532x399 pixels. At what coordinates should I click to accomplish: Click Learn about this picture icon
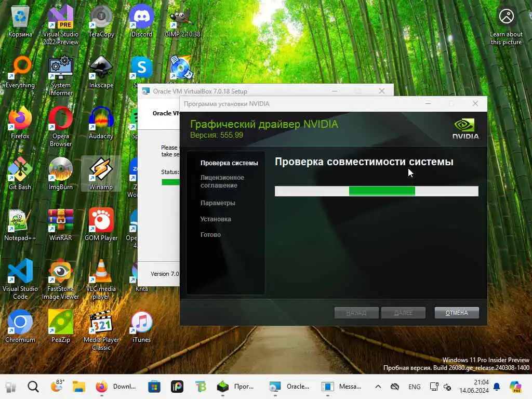click(x=506, y=26)
